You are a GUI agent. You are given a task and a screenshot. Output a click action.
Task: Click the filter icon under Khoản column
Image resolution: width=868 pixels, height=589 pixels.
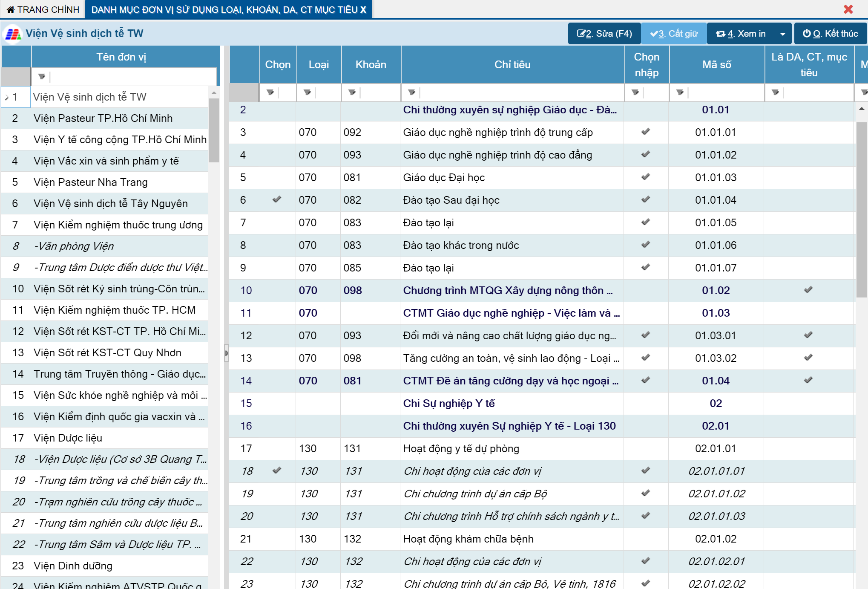point(352,92)
